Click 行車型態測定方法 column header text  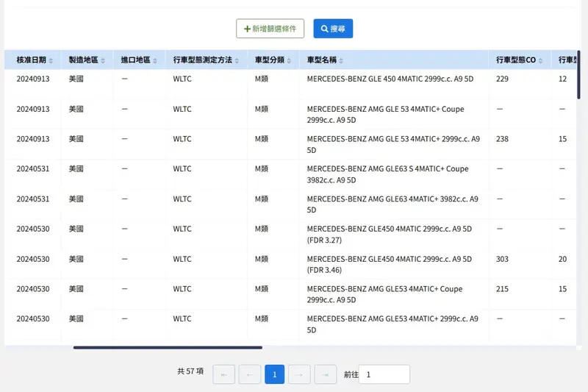(203, 60)
